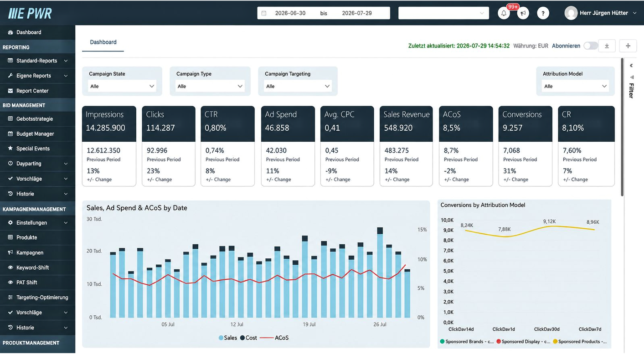
Task: Switch to the Dashboard tab
Action: tap(103, 42)
